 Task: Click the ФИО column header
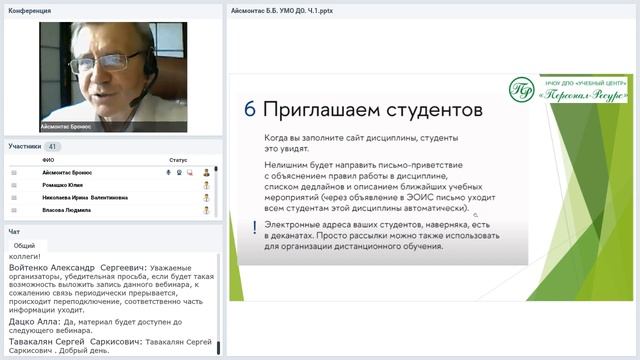tap(48, 160)
